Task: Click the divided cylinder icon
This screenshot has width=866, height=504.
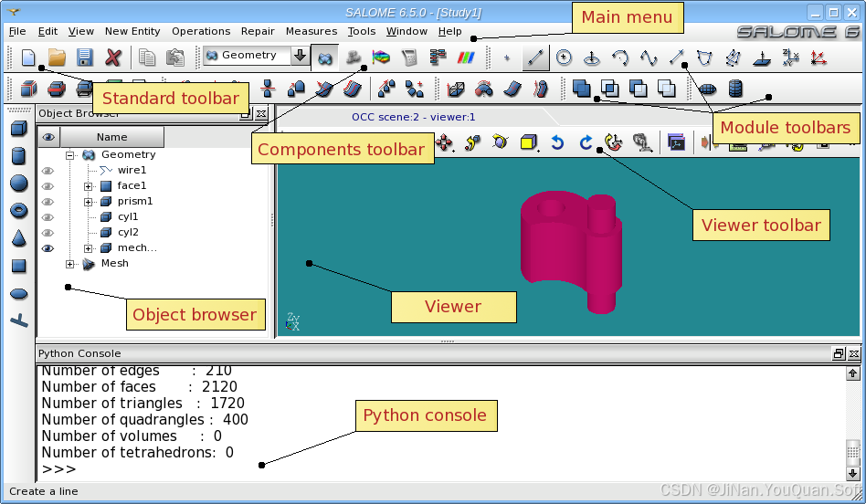Action: click(x=735, y=89)
